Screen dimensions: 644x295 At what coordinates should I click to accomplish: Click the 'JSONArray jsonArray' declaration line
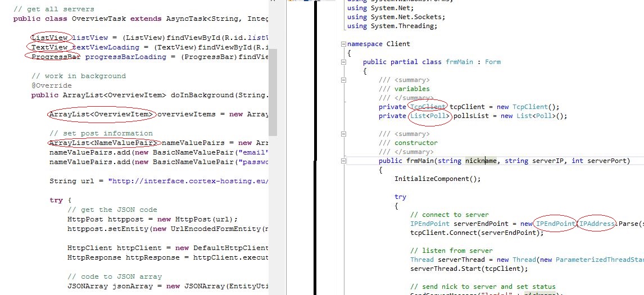click(x=168, y=286)
